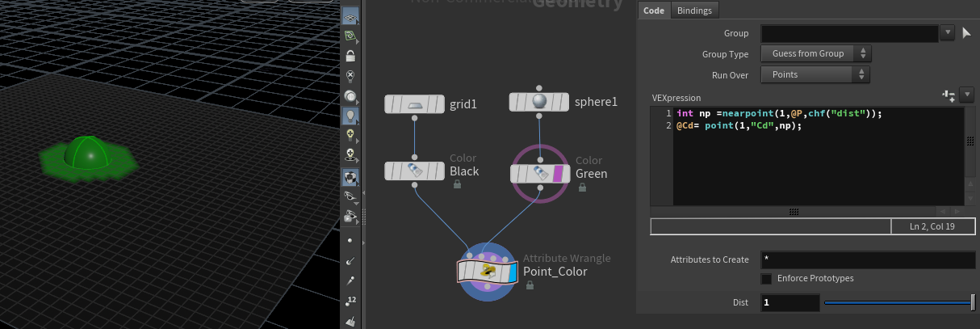Viewport: 980px width, 329px height.
Task: Click the circled X icon in viewport toolbar
Action: [350, 76]
